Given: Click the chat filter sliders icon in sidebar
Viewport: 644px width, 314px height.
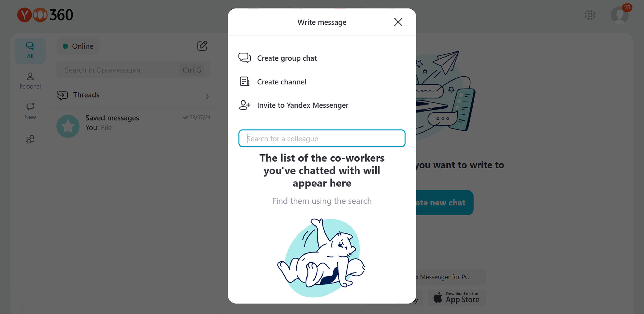Looking at the screenshot, I should [30, 139].
